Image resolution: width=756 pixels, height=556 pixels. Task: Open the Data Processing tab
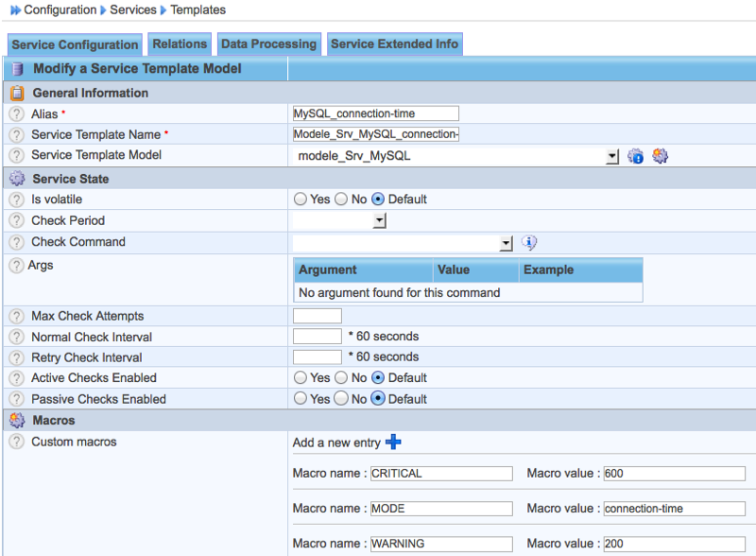click(x=268, y=44)
